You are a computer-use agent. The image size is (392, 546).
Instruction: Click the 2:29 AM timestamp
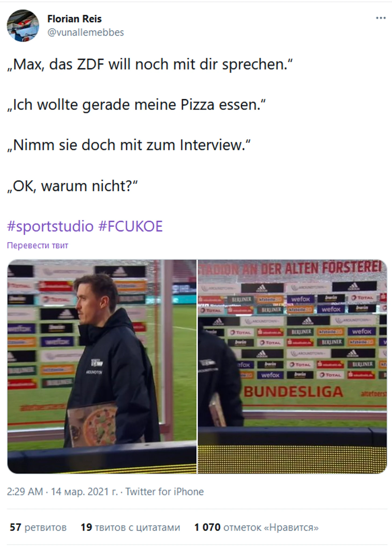(25, 491)
